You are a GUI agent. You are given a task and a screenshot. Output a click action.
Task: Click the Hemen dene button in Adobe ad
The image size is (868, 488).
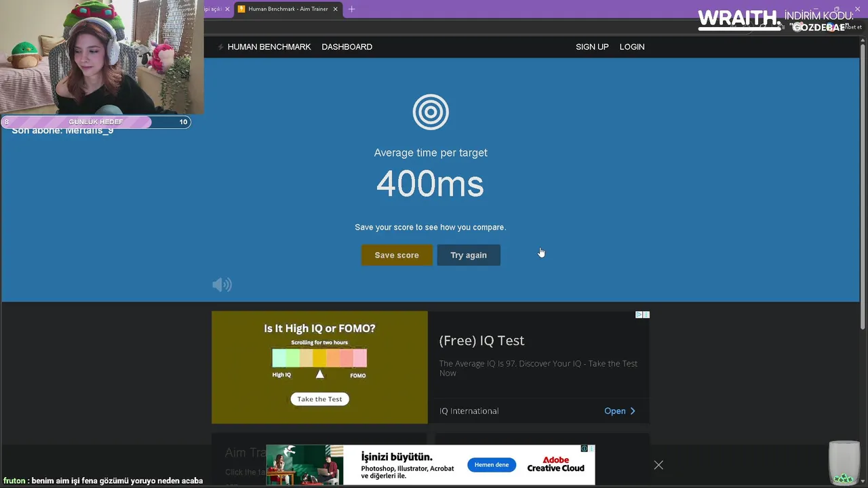[x=492, y=465]
